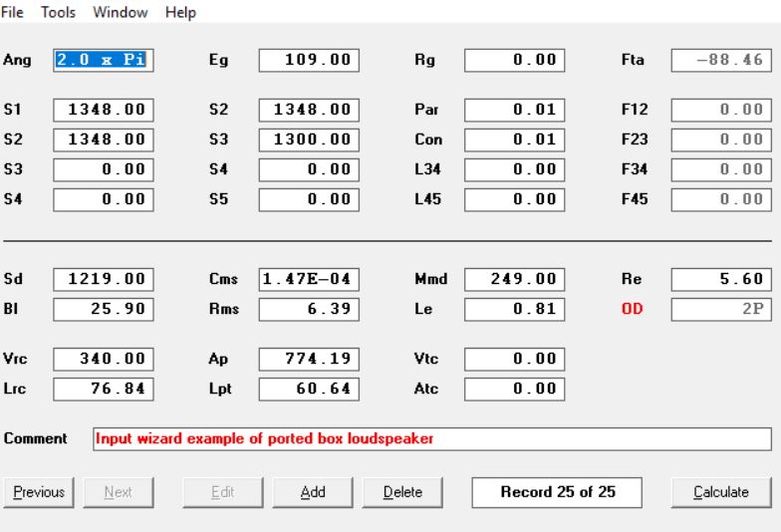Click the Sd field with 1219.00

point(104,279)
